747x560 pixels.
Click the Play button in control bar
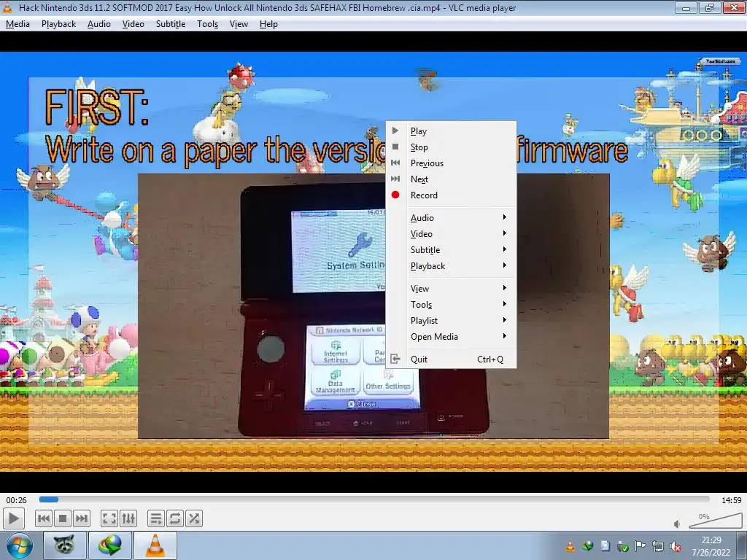[x=13, y=518]
